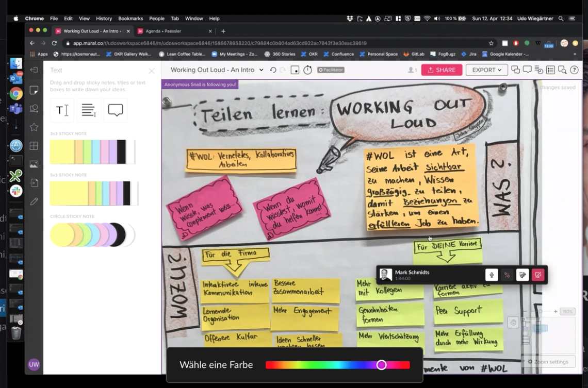Click the SHARE button
Screen dimensions: 588x388
point(442,70)
